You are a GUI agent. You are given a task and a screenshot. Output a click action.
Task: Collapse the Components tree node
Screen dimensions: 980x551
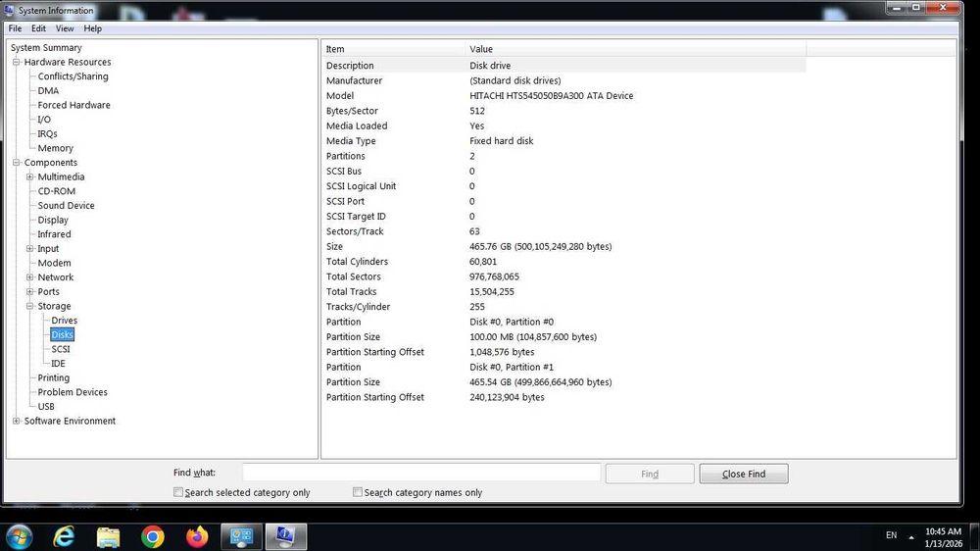(17, 163)
